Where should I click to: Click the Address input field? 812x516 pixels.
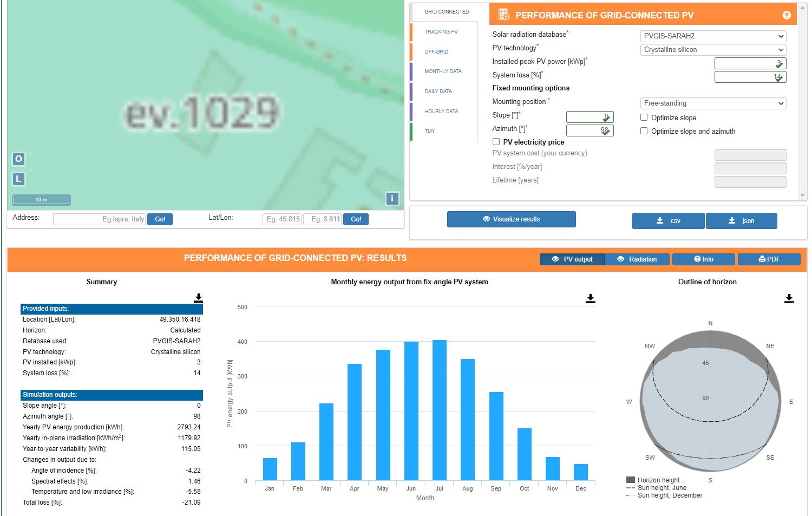99,219
